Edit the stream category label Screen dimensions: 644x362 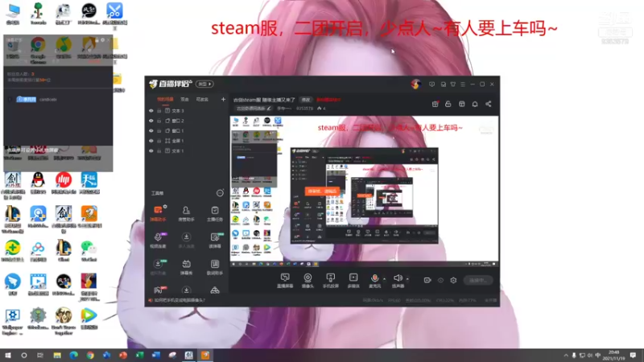point(254,109)
